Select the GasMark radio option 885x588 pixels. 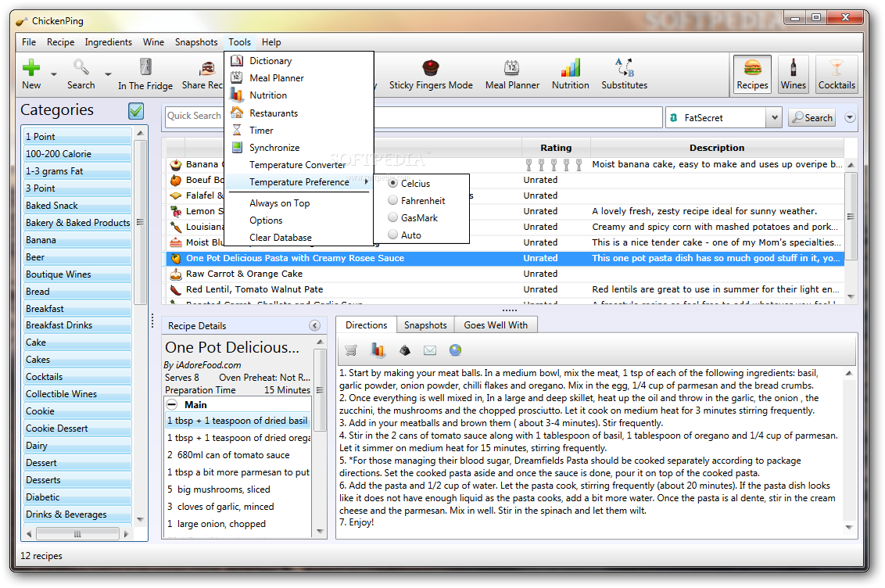pyautogui.click(x=392, y=217)
